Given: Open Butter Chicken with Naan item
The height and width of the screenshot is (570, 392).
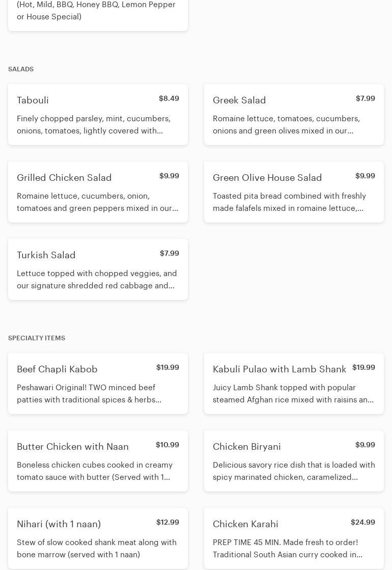Looking at the screenshot, I should click(x=98, y=461).
